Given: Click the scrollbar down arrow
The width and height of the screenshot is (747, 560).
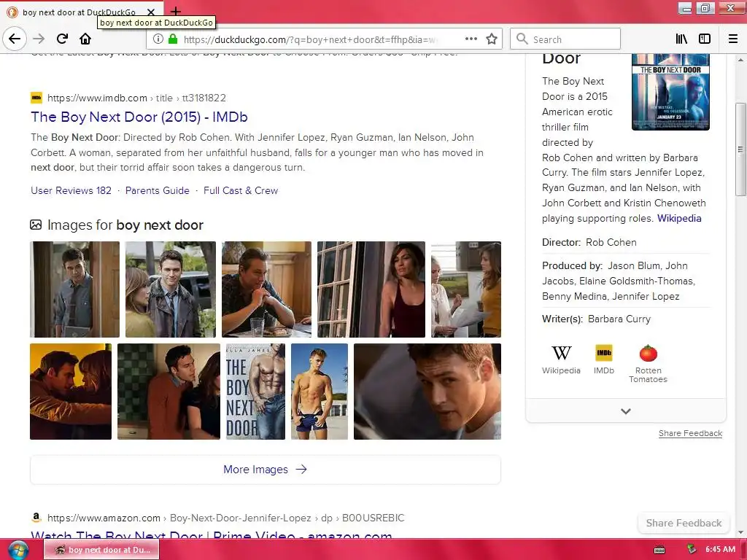Looking at the screenshot, I should click(x=740, y=532).
